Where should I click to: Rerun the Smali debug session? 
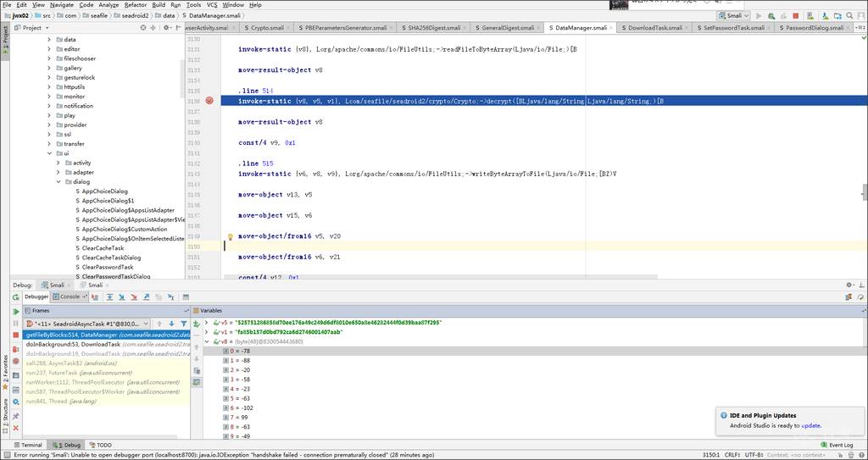[x=15, y=297]
